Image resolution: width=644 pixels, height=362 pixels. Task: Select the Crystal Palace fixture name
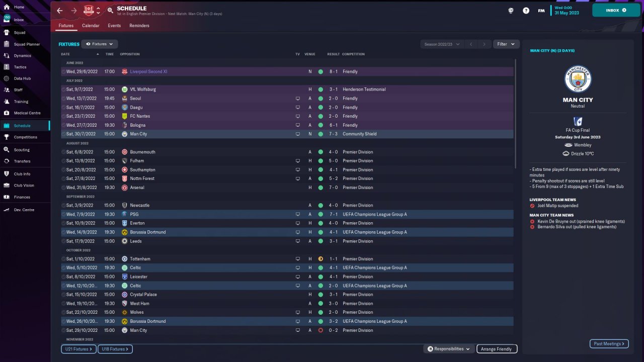(x=143, y=295)
